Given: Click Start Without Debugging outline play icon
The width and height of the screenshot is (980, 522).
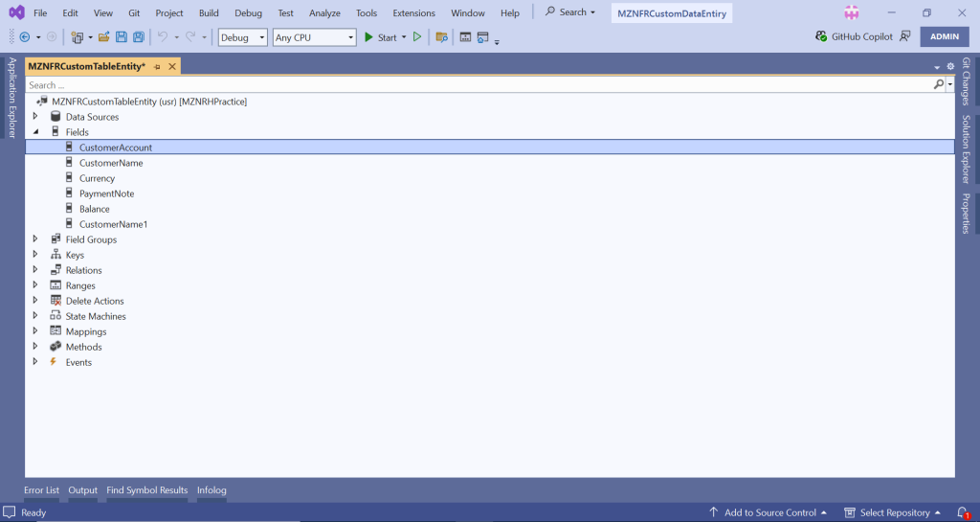Looking at the screenshot, I should [417, 37].
